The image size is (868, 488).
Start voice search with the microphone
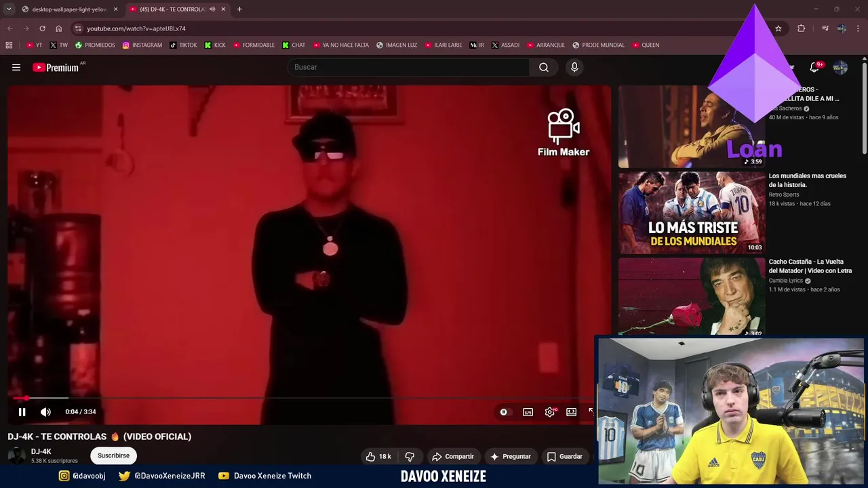tap(574, 67)
